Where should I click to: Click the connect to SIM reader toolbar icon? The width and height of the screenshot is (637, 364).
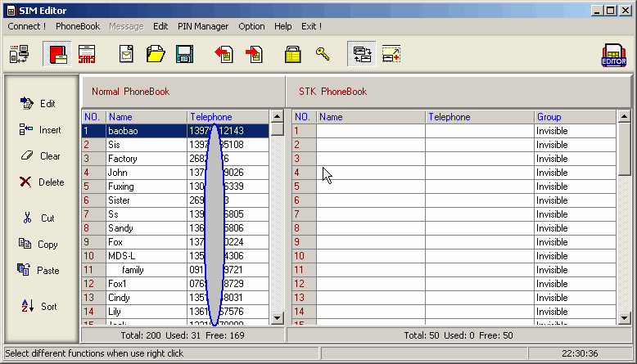19,54
